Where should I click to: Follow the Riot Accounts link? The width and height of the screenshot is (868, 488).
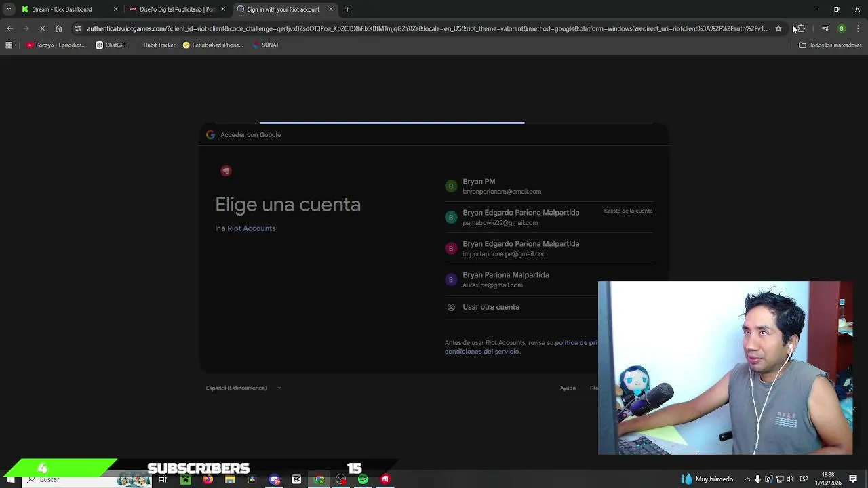pos(252,228)
